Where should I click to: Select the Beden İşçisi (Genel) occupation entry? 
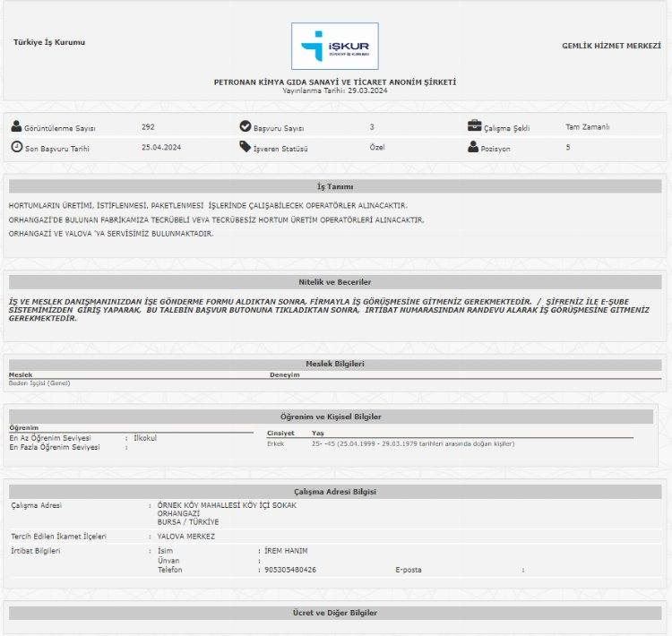[x=39, y=383]
